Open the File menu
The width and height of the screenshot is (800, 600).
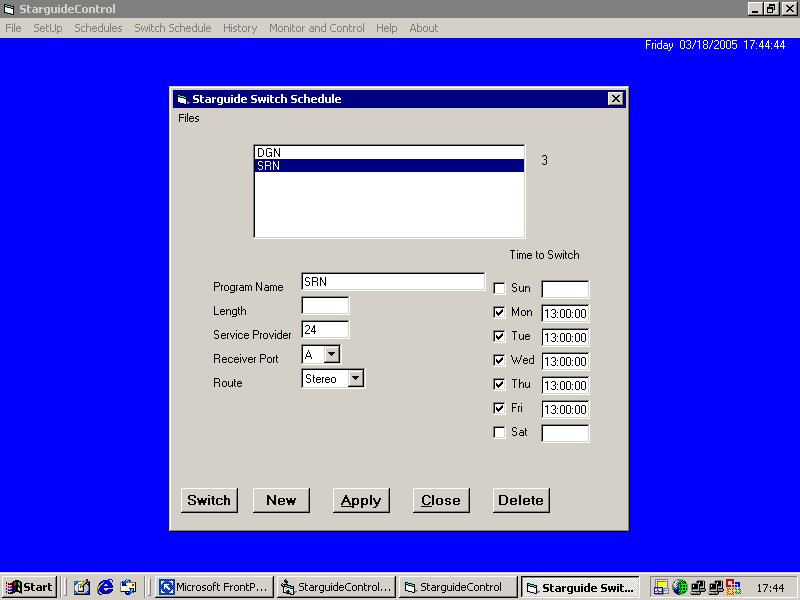(13, 28)
